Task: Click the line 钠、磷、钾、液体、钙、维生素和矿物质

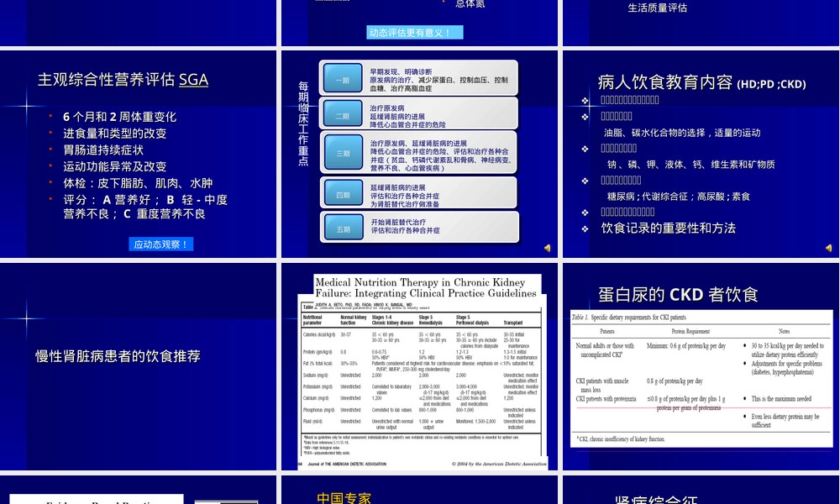Action: (x=691, y=165)
